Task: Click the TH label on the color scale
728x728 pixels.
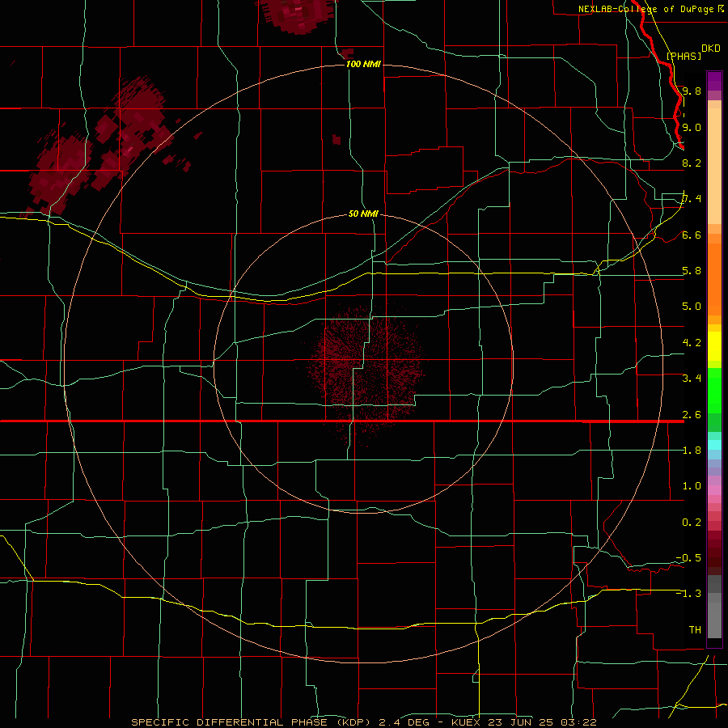Action: click(x=695, y=630)
